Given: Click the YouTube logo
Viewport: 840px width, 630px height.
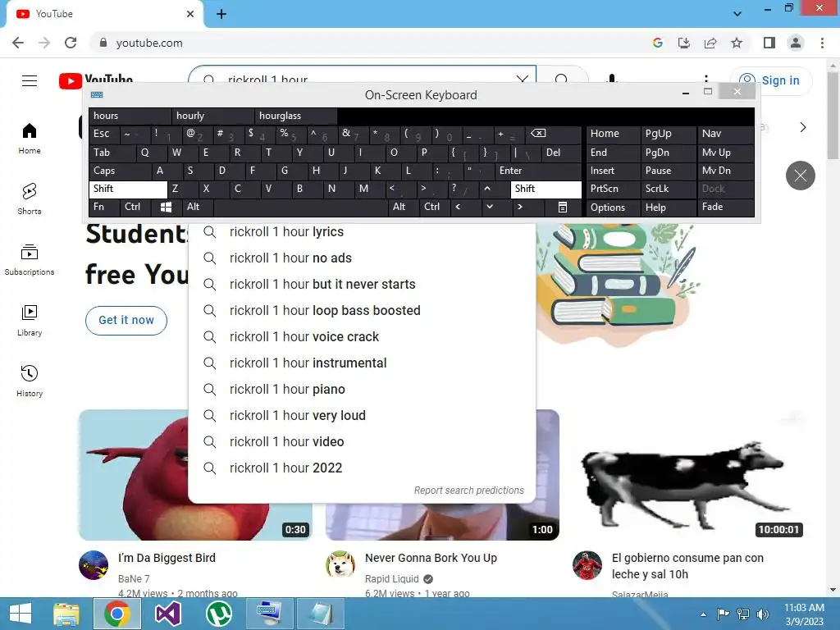Looking at the screenshot, I should click(96, 80).
